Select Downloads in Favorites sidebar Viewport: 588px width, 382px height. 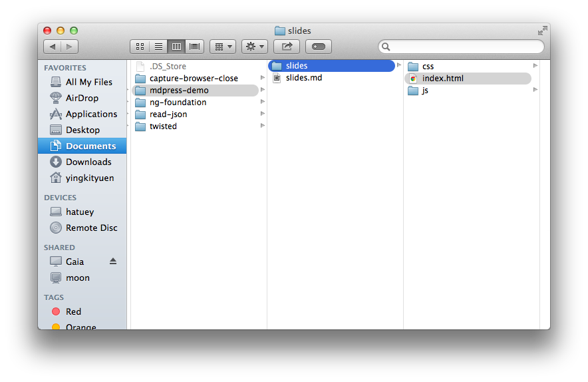click(88, 162)
